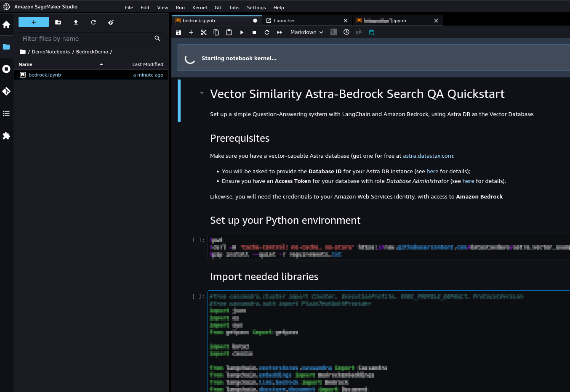The image size is (570, 392).
Task: Open the 'here' link for Database ID details
Action: point(432,171)
